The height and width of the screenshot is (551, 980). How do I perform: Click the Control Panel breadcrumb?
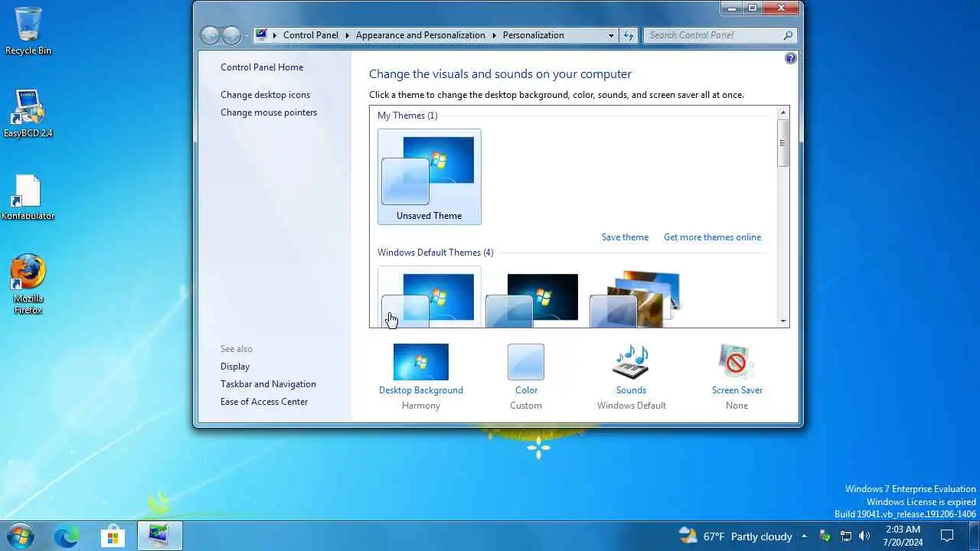pyautogui.click(x=310, y=35)
